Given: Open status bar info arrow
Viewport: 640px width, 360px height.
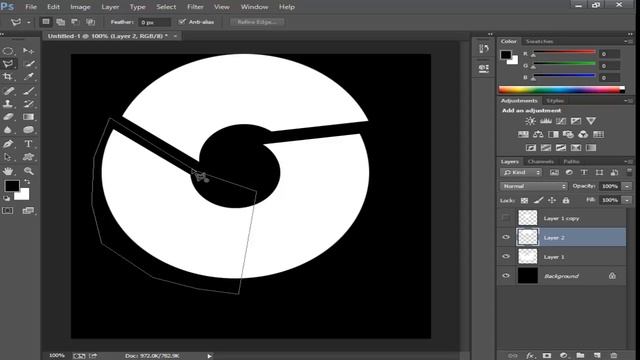Looking at the screenshot, I should (209, 356).
